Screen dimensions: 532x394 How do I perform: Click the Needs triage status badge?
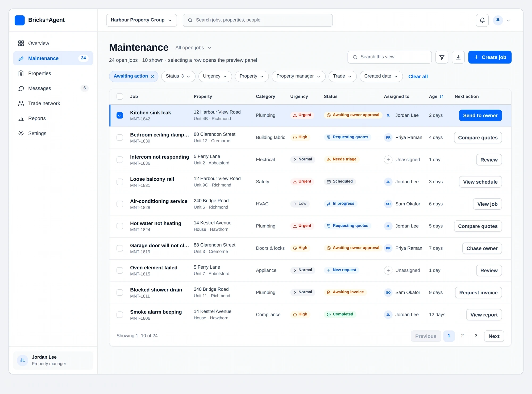point(342,159)
